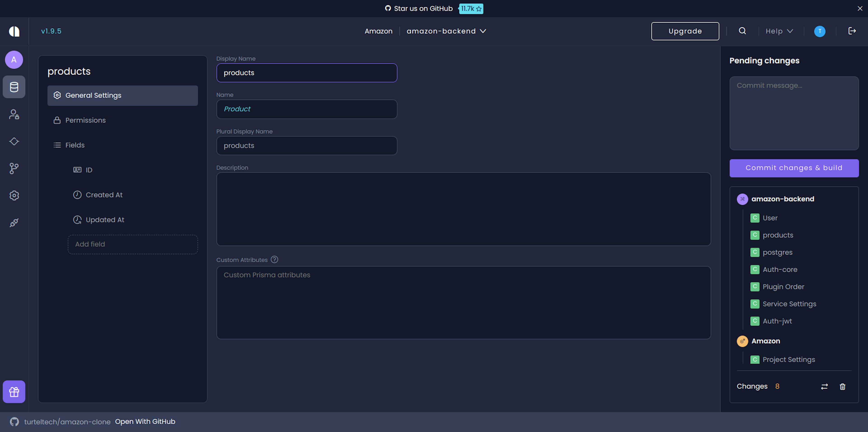Click Commit changes & build button
This screenshot has height=432, width=868.
(794, 168)
